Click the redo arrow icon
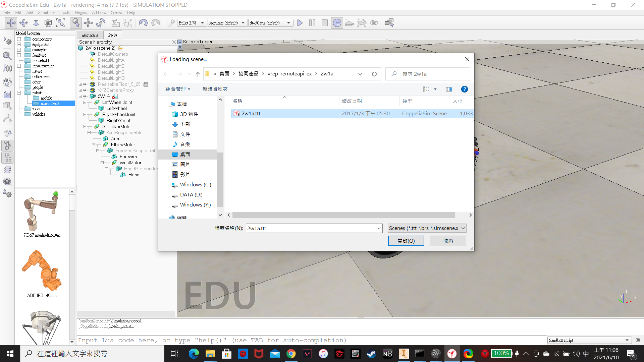Screen dimensions: 644x362 click(156, 23)
